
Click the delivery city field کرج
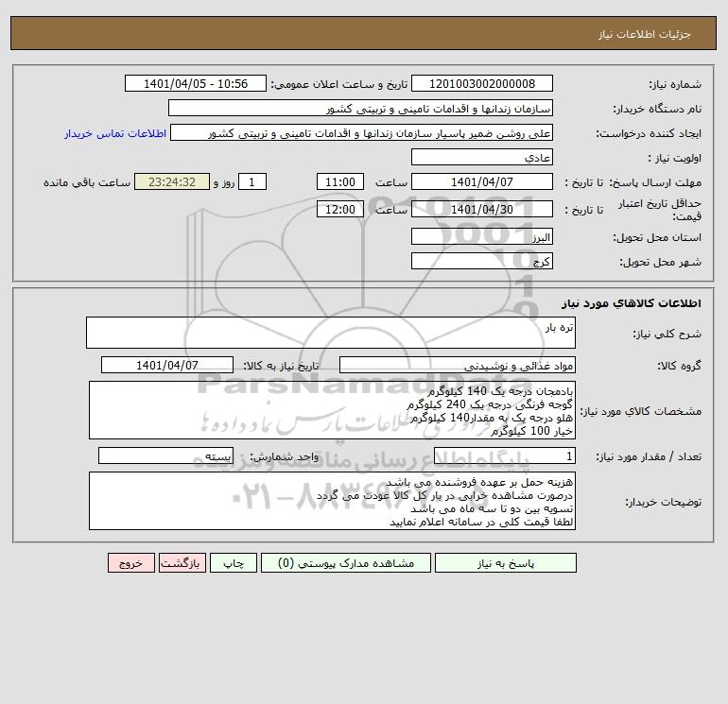coord(482,261)
